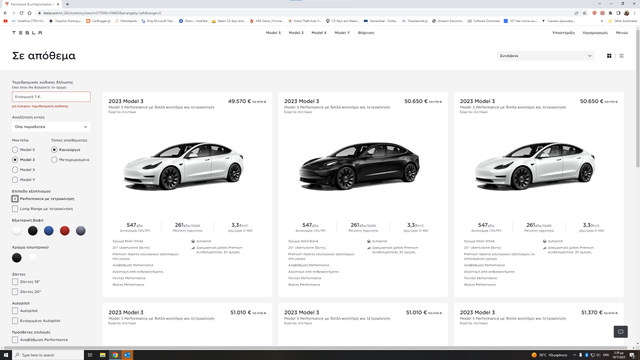Image resolution: width=640 pixels, height=360 pixels.
Task: Select the Model Y radio button
Action: click(15, 180)
